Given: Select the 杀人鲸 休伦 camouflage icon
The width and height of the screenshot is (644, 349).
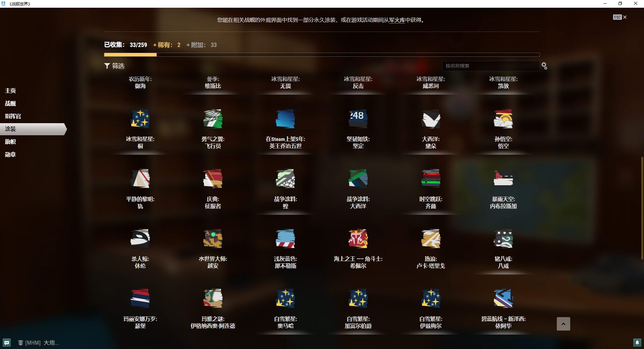Looking at the screenshot, I should pos(140,239).
